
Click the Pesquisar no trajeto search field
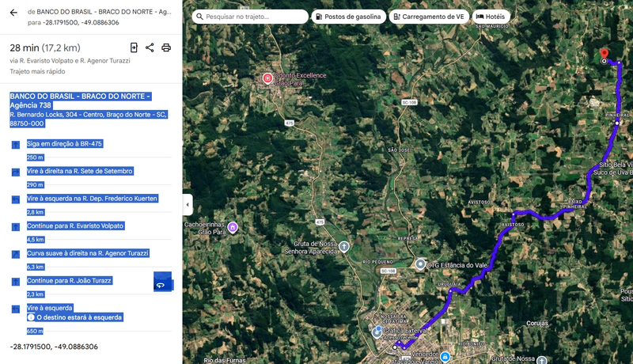[252, 17]
